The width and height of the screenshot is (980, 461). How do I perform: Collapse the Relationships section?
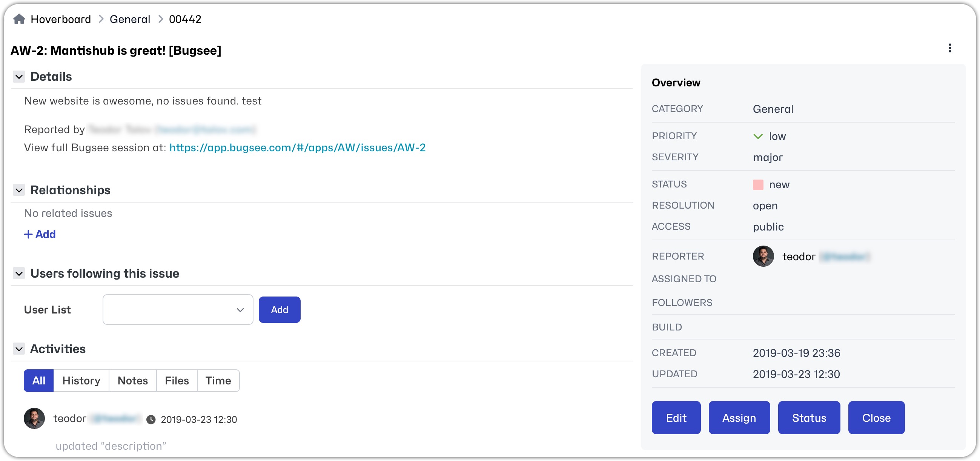[19, 190]
